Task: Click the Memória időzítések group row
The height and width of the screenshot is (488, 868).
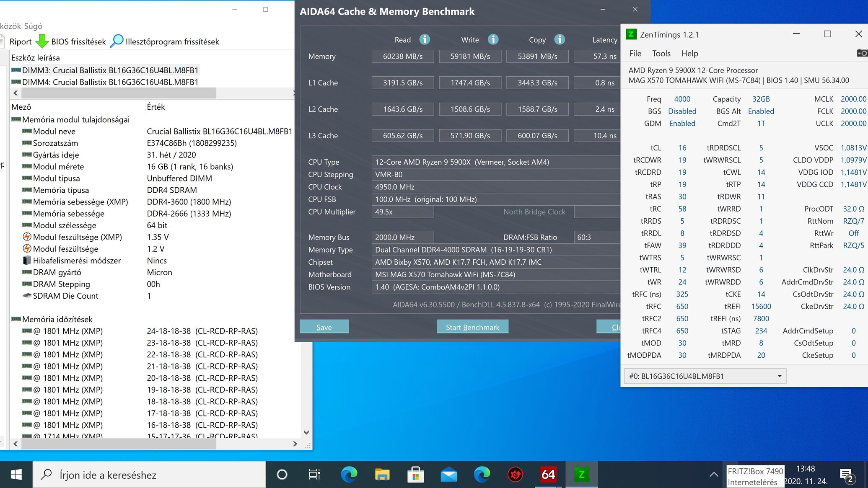Action: [x=52, y=319]
